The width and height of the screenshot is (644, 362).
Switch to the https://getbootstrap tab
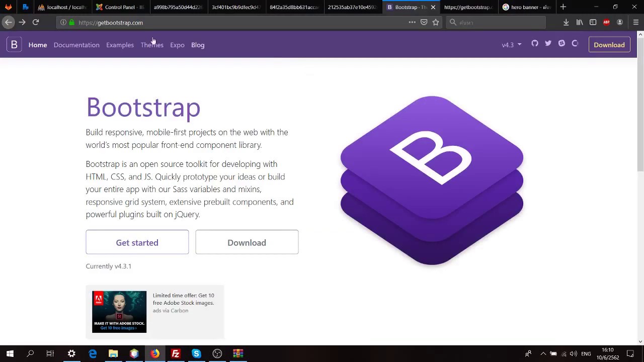(468, 7)
